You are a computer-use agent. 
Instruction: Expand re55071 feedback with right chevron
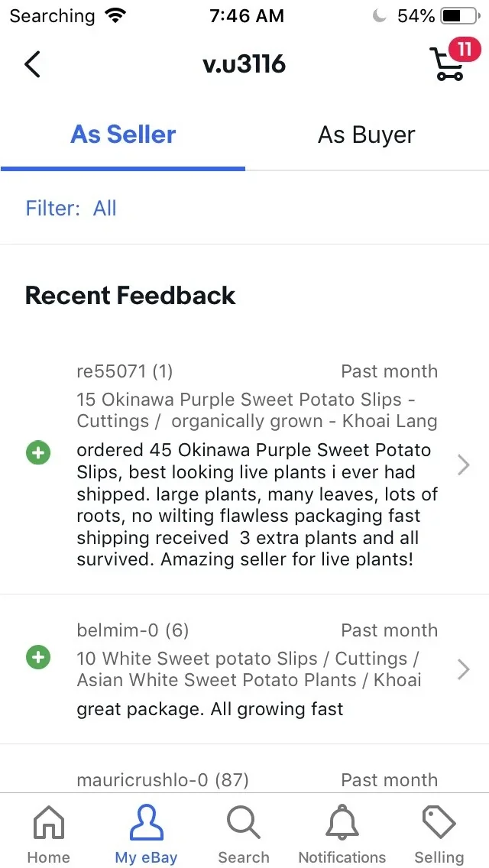(x=463, y=465)
